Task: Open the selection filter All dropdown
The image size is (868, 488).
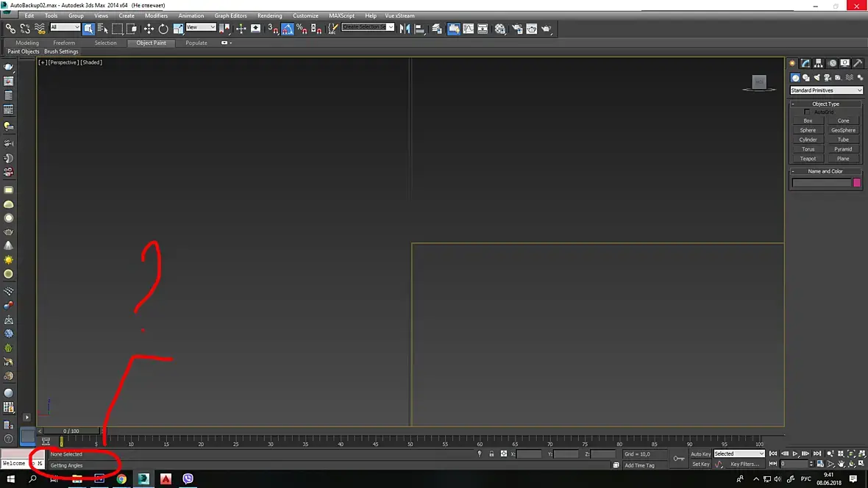Action: (x=65, y=27)
